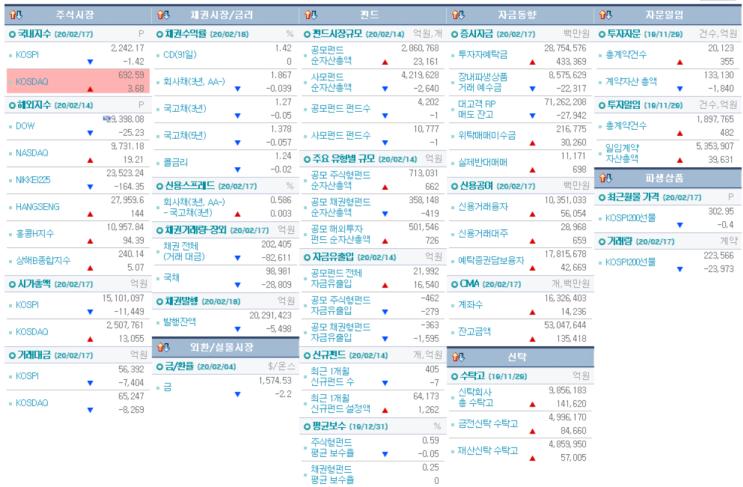
Task: Click the up/down arrow icon in 펀드 header
Action: point(311,15)
